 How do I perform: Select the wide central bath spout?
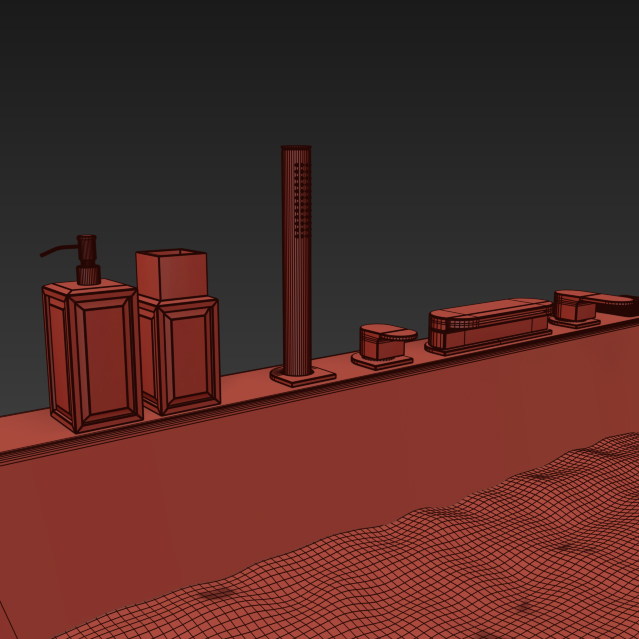pos(488,322)
